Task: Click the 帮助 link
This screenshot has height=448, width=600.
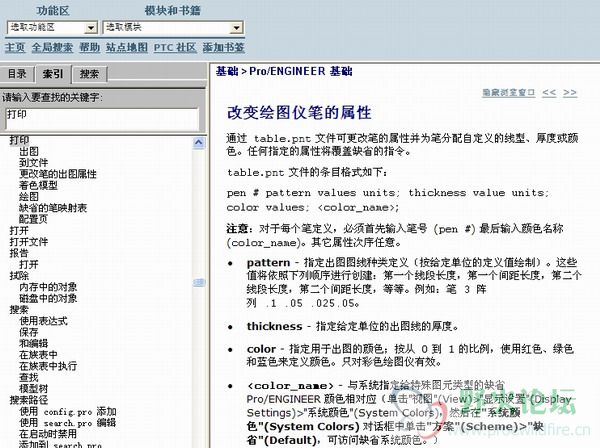Action: (x=90, y=47)
